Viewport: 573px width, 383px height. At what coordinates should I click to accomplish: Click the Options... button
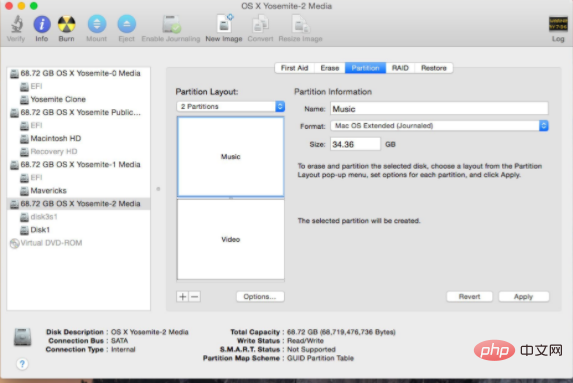point(260,296)
